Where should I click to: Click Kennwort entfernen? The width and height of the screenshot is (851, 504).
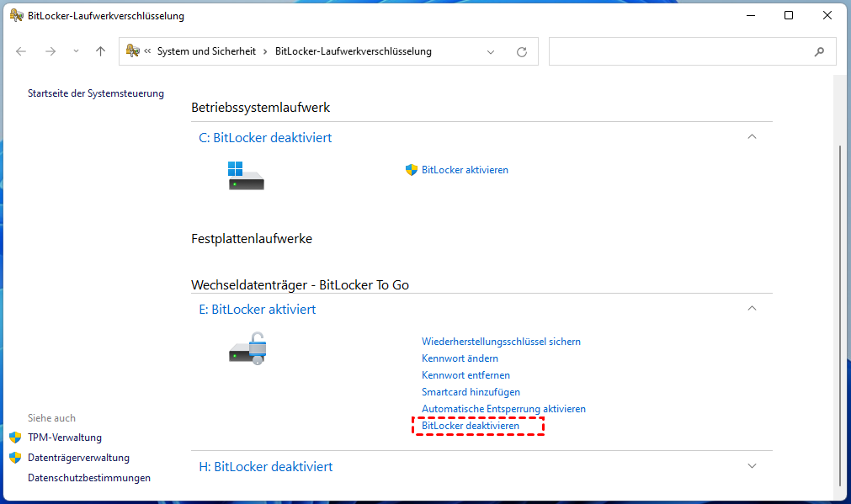click(x=465, y=375)
